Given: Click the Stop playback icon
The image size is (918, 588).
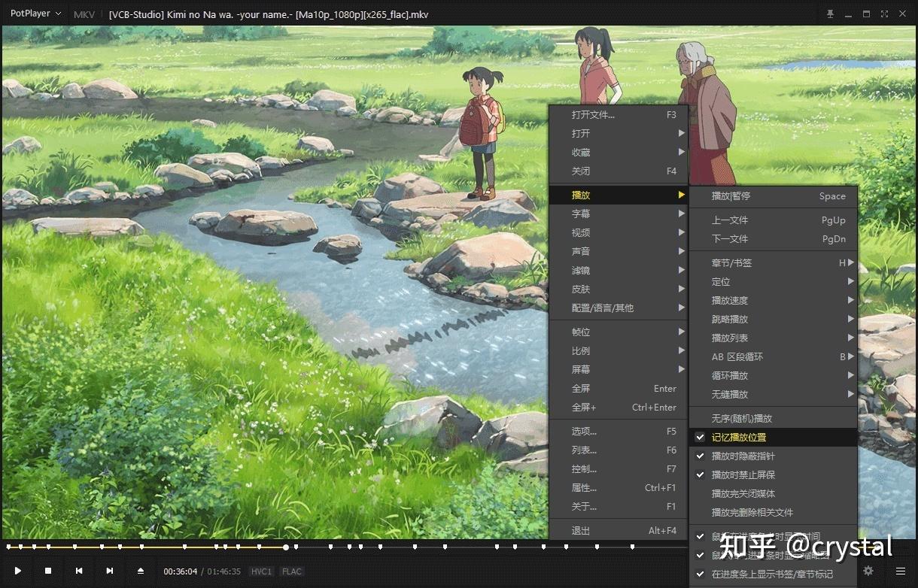Looking at the screenshot, I should (x=48, y=571).
